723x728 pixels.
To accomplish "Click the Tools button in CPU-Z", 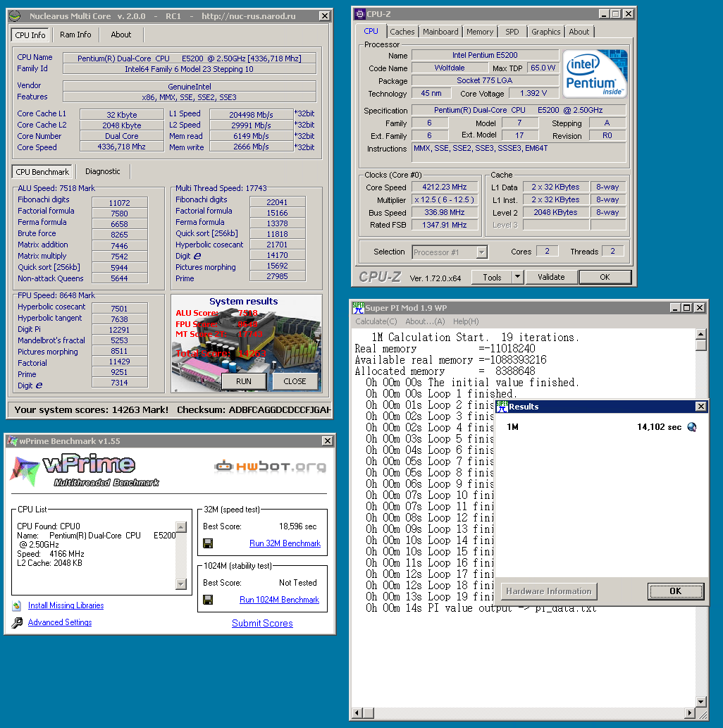I will coord(492,277).
